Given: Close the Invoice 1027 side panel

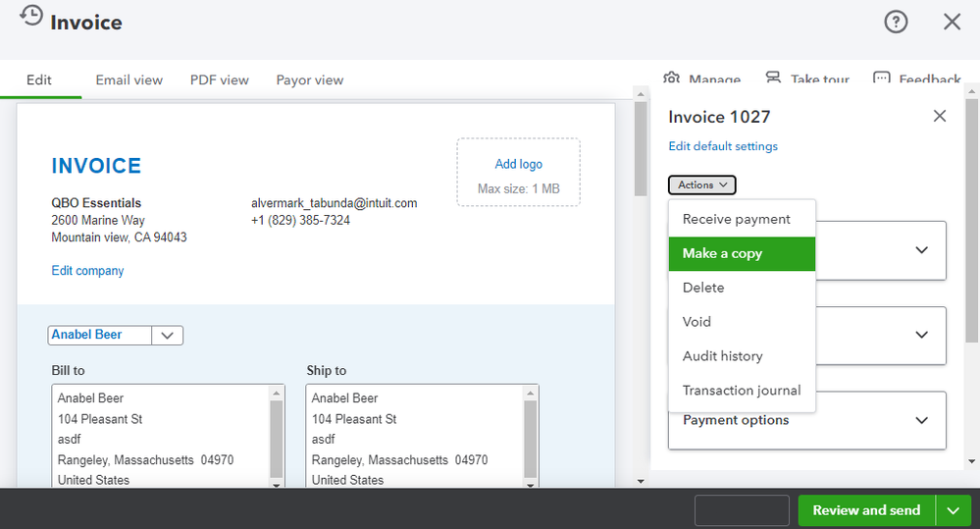Looking at the screenshot, I should point(940,116).
